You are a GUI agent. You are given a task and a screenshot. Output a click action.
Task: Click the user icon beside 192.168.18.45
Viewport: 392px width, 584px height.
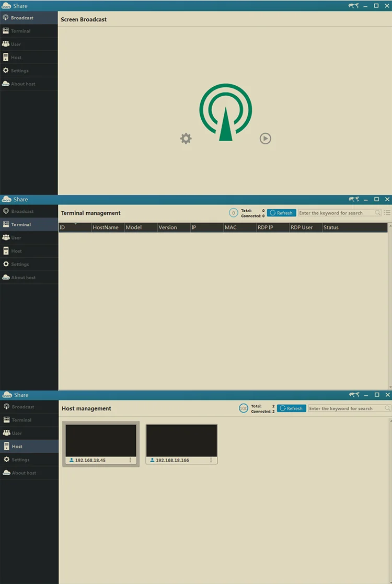pos(72,460)
